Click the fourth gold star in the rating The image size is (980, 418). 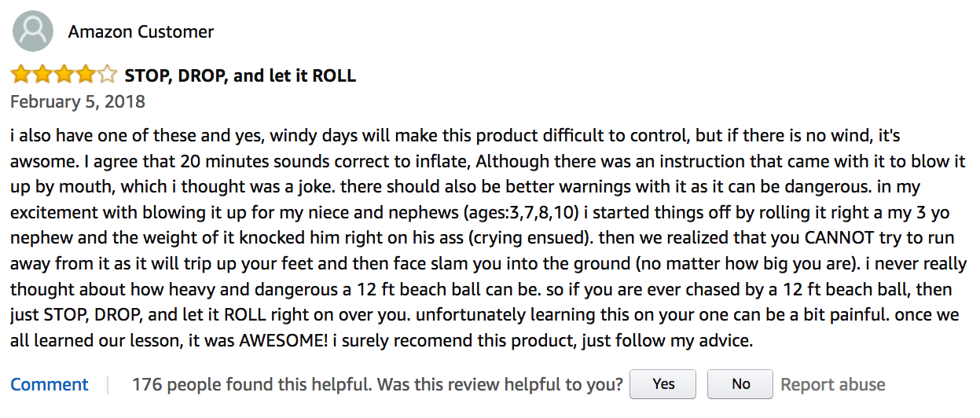pyautogui.click(x=84, y=75)
